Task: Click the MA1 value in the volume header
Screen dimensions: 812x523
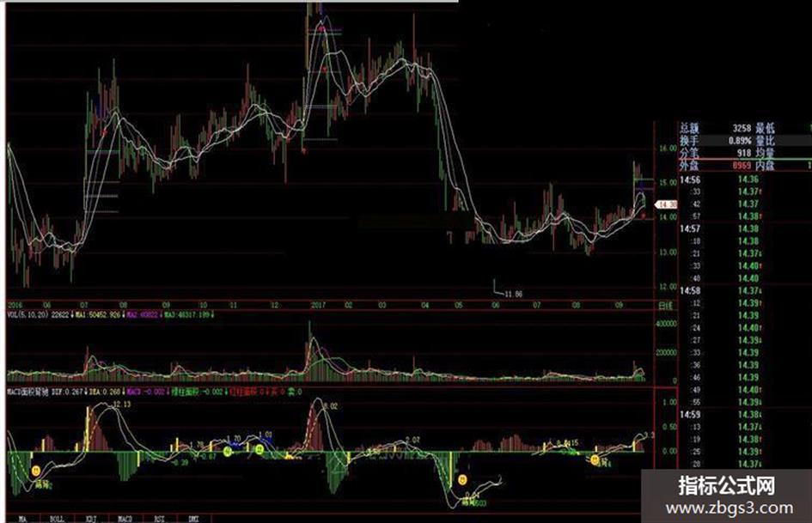Action: [100, 314]
